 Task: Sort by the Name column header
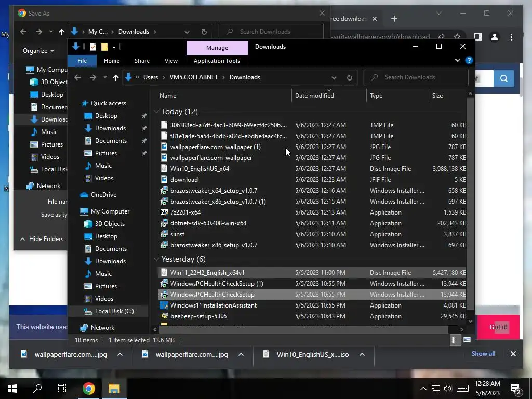tap(223, 96)
